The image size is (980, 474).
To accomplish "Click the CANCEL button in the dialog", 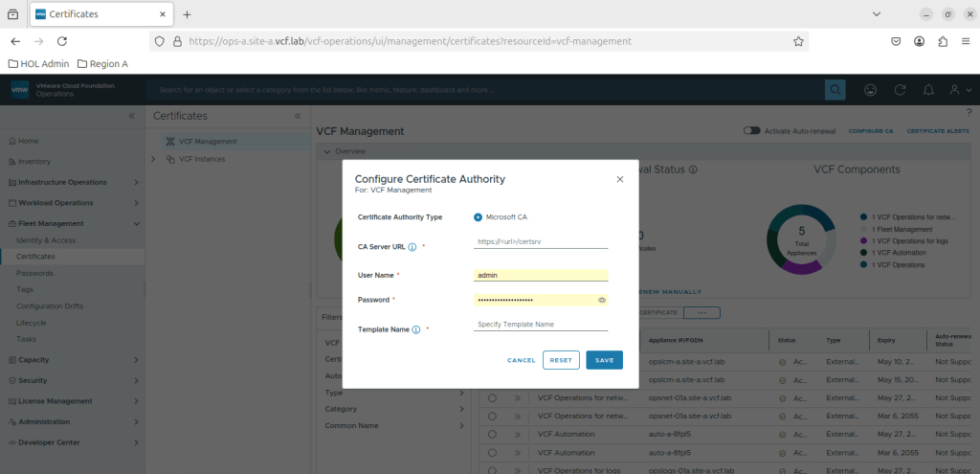I will [522, 360].
